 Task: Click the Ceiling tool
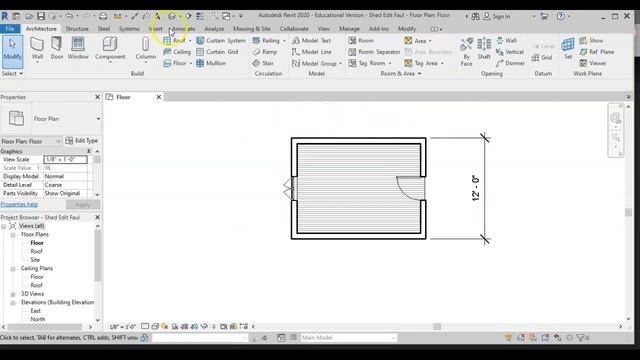(x=177, y=52)
